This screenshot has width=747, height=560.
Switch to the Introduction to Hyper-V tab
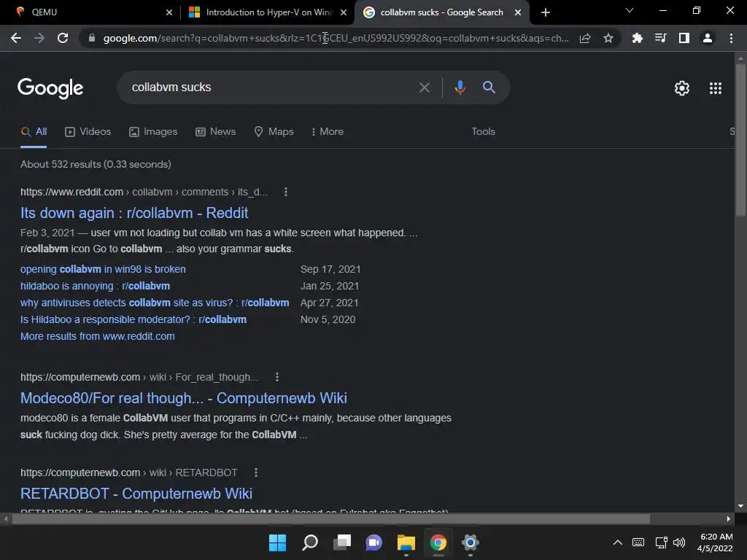pyautogui.click(x=267, y=12)
